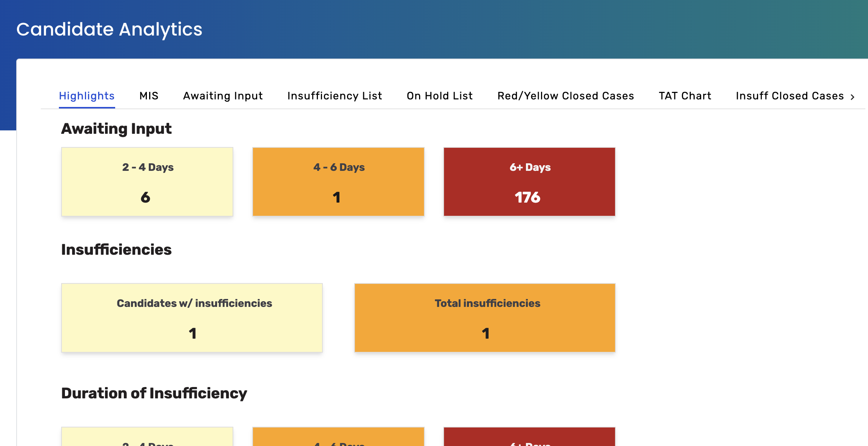Click the 2 - 4 Days awaiting input card
Screen dimensions: 868x446
[147, 182]
